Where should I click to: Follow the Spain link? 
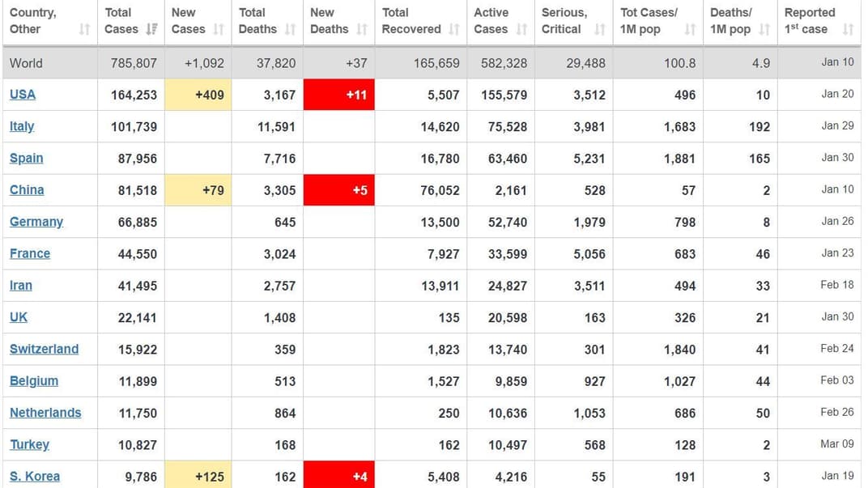27,158
